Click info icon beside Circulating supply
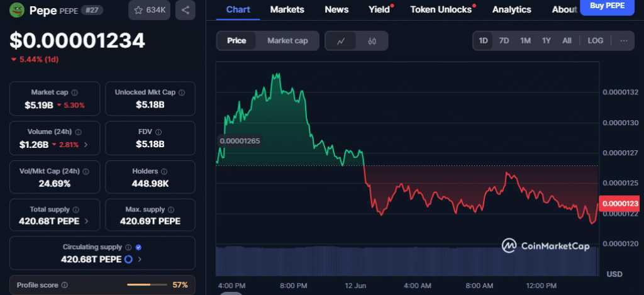The image size is (644, 295). coord(128,247)
